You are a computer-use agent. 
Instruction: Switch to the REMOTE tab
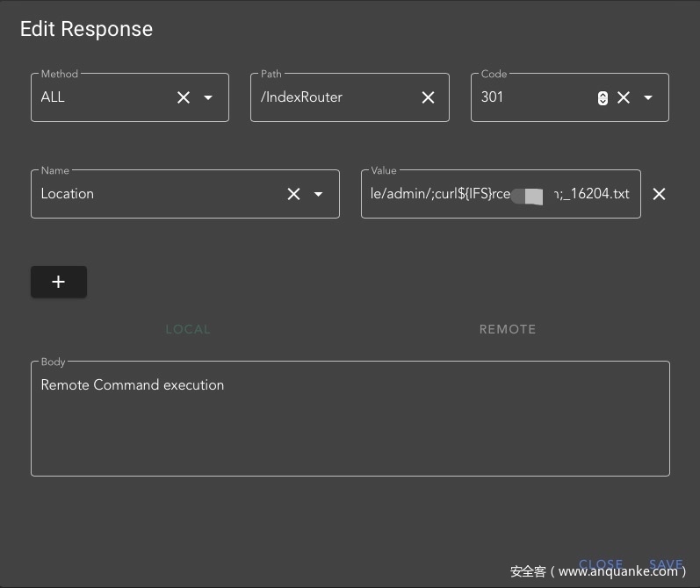tap(508, 329)
